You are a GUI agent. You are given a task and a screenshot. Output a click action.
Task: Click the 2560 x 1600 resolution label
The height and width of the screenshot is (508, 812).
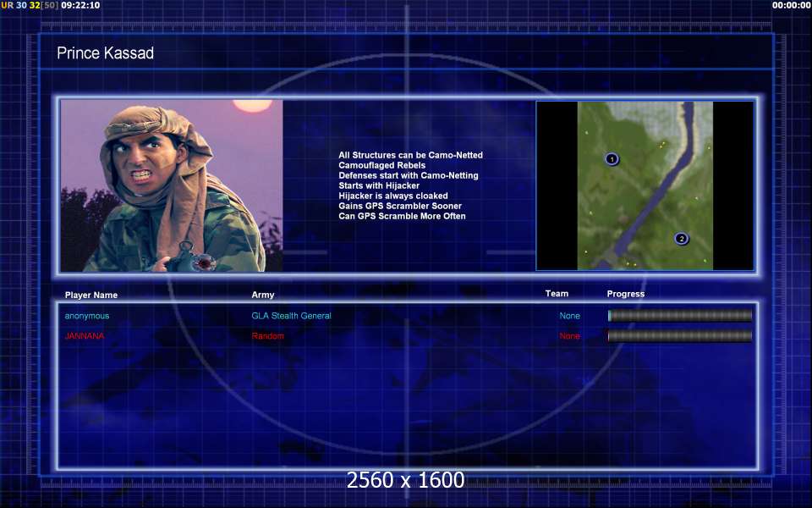click(x=405, y=480)
